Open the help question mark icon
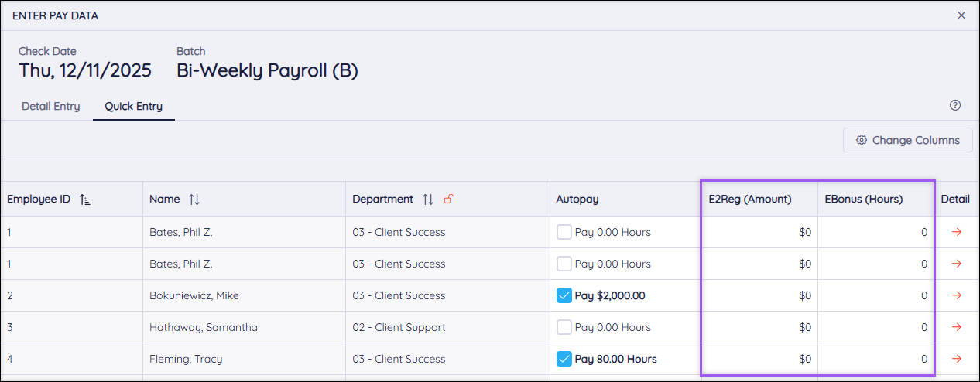Screen dimensions: 980x382 [955, 105]
